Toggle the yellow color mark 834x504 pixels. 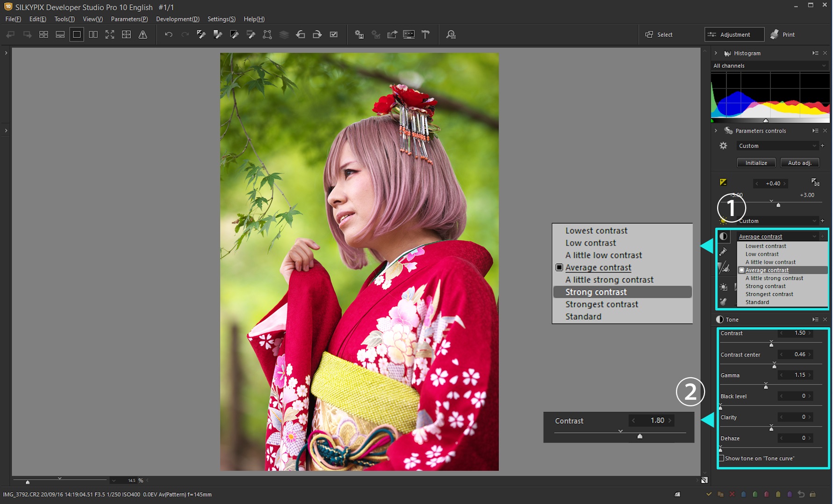click(x=778, y=494)
